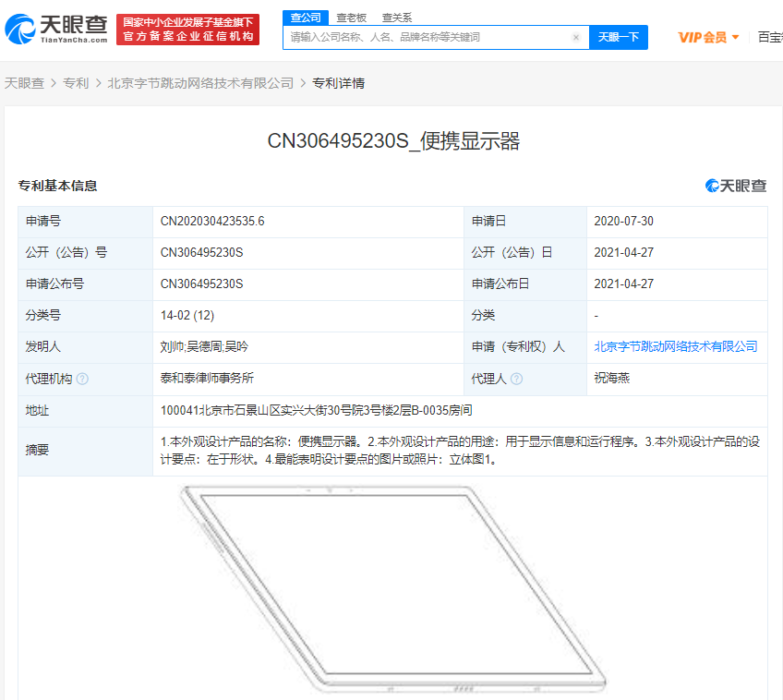Click the help icon beside 代理机构
This screenshot has height=700, width=783.
click(82, 379)
